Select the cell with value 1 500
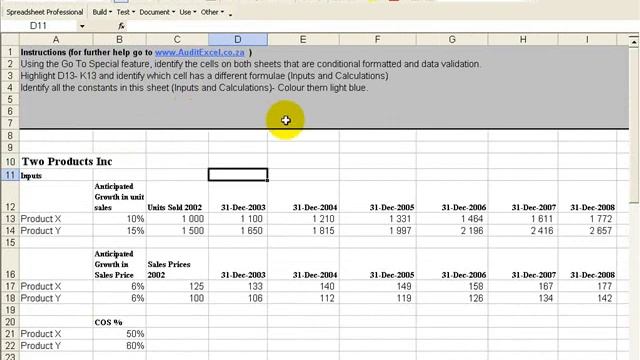Image resolution: width=640 pixels, height=360 pixels. pyautogui.click(x=177, y=231)
